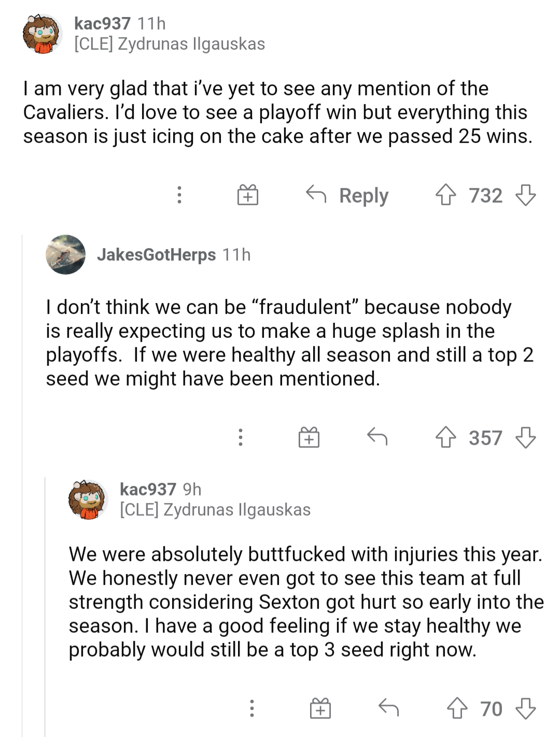560x737 pixels.
Task: Downvote JakesGotHerps' comment
Action: click(525, 437)
